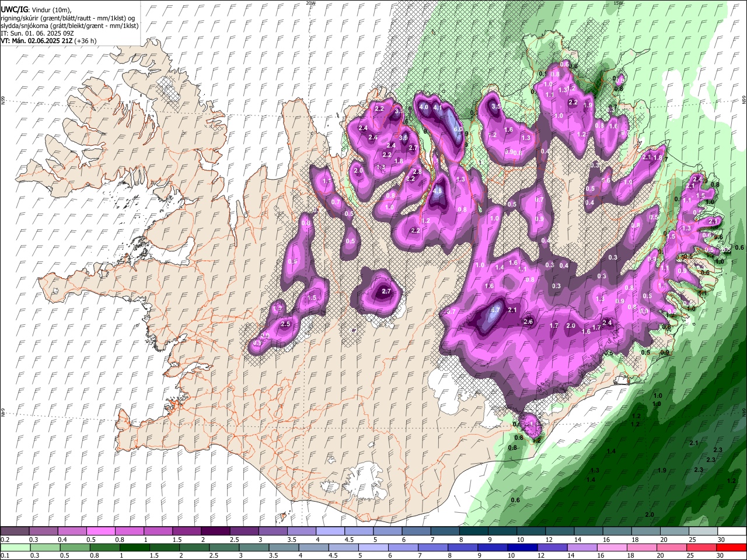Click the 'rigning/skúrir' rain legend description line
The image size is (747, 560).
pos(68,17)
